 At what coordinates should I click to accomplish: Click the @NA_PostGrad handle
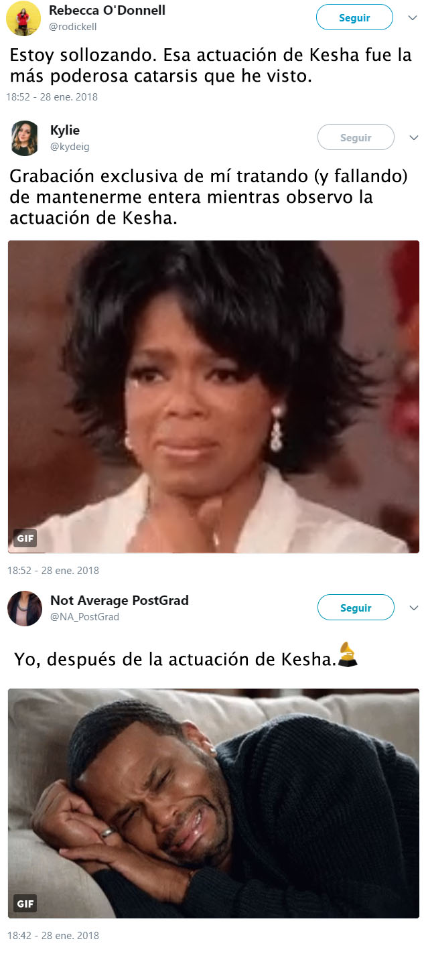click(84, 617)
